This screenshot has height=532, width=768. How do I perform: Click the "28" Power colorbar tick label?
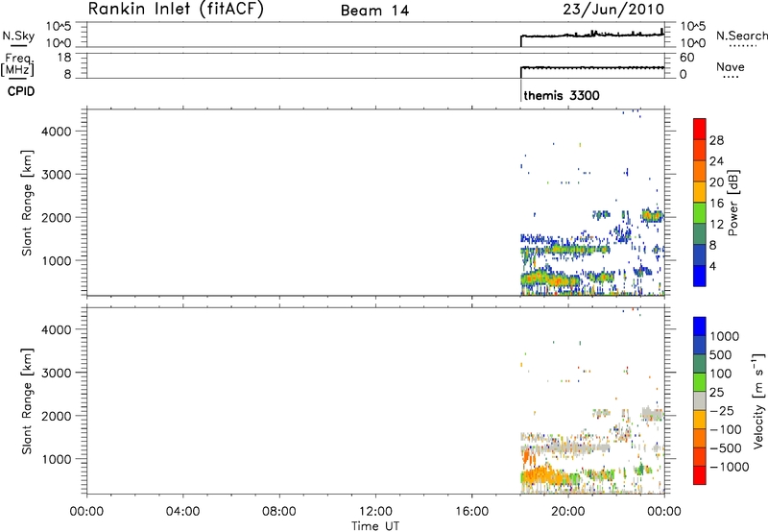[x=716, y=140]
